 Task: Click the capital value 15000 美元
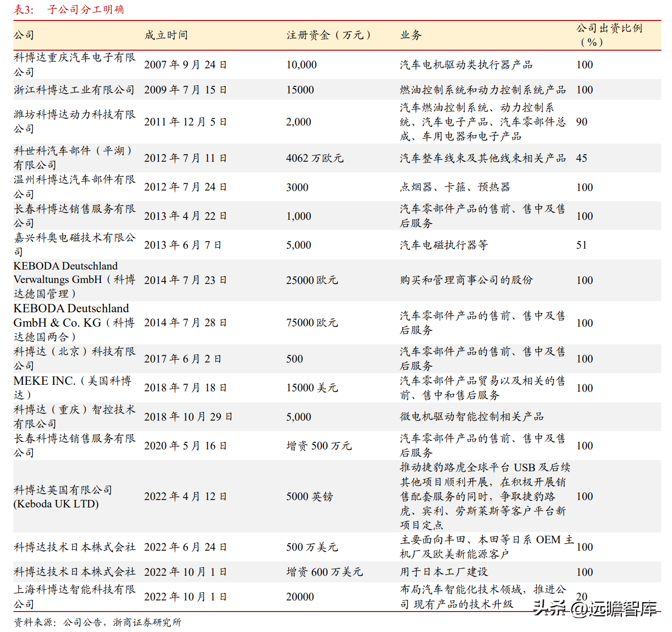point(312,388)
